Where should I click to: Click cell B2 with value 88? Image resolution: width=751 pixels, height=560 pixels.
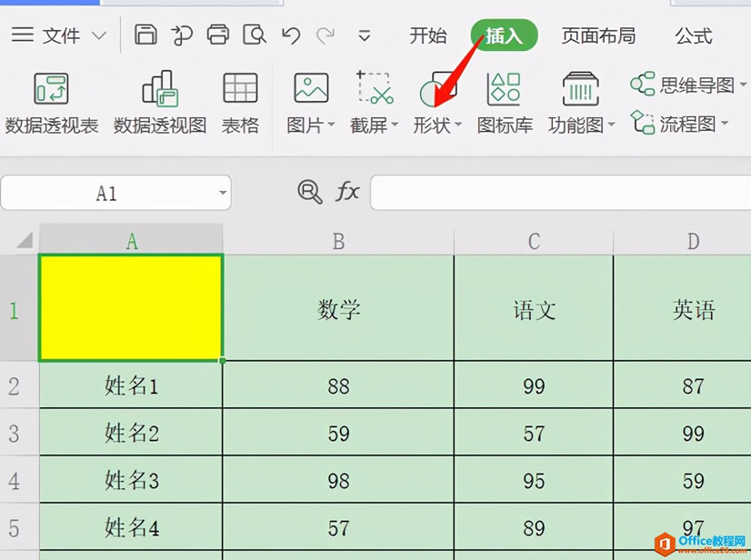coord(338,385)
